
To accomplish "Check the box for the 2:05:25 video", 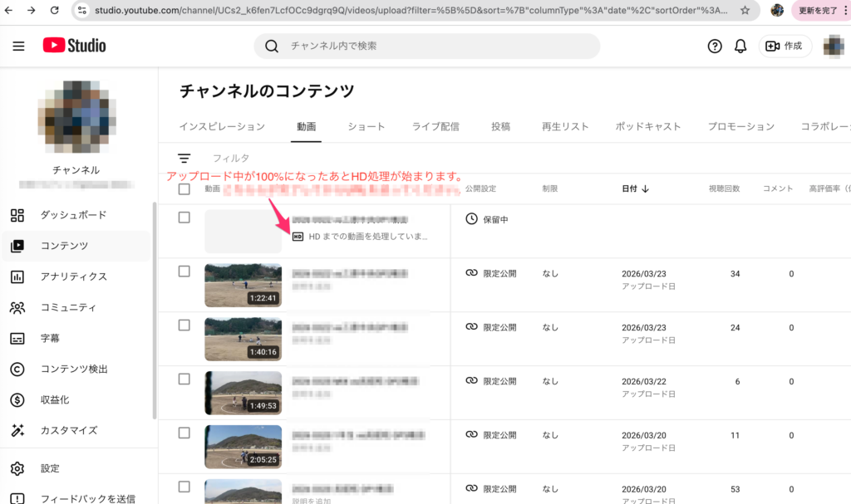I will click(184, 433).
